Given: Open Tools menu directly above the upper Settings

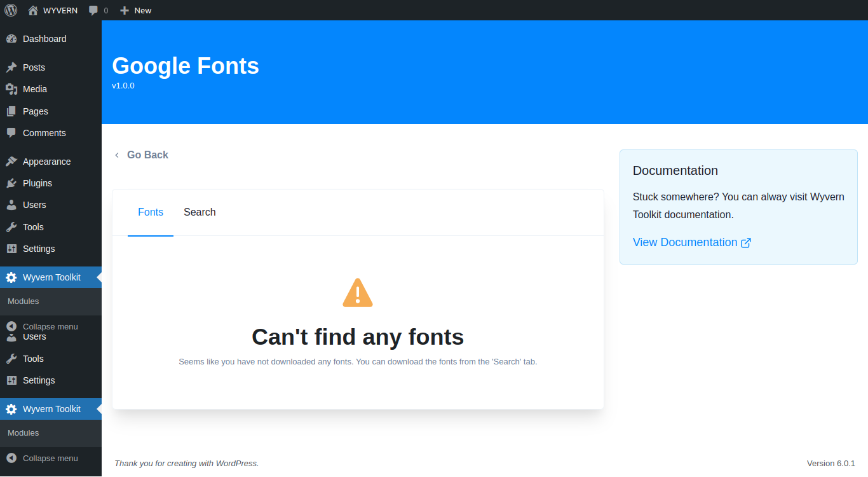Looking at the screenshot, I should click(51, 227).
